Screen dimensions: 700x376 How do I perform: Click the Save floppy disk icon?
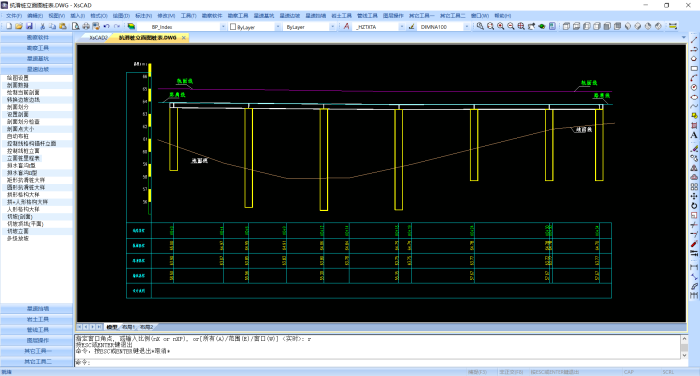coord(29,26)
